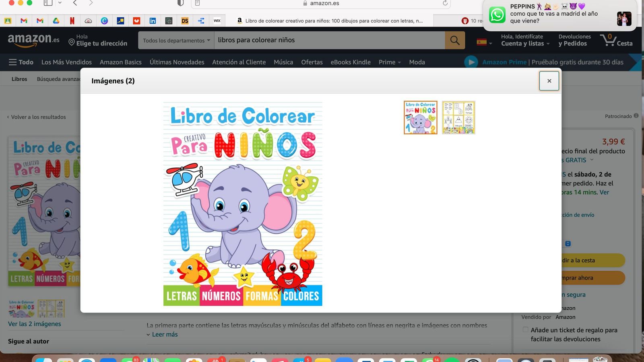
Task: Open the Amazon Prime play icon
Action: point(471,62)
